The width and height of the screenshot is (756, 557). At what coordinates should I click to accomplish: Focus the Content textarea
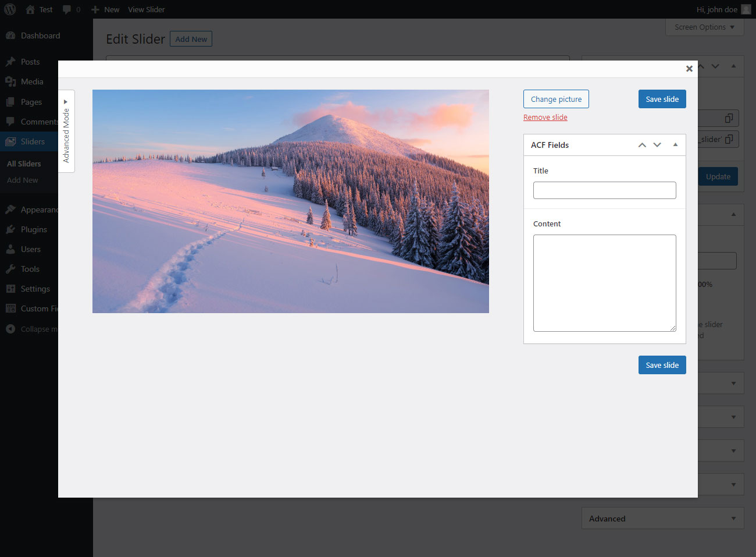pyautogui.click(x=604, y=283)
